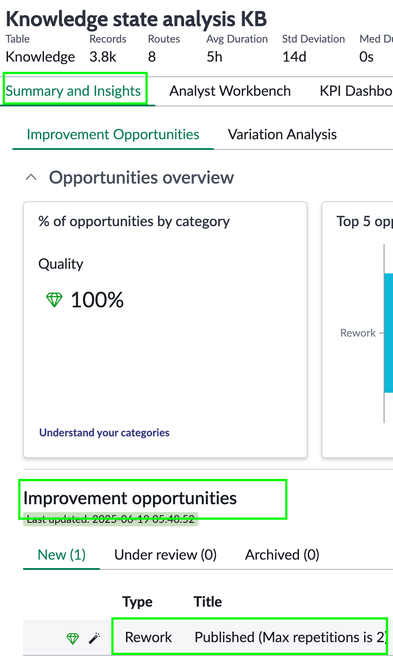Viewport: 393px width, 659px height.
Task: Click the Type column header
Action: tap(137, 602)
